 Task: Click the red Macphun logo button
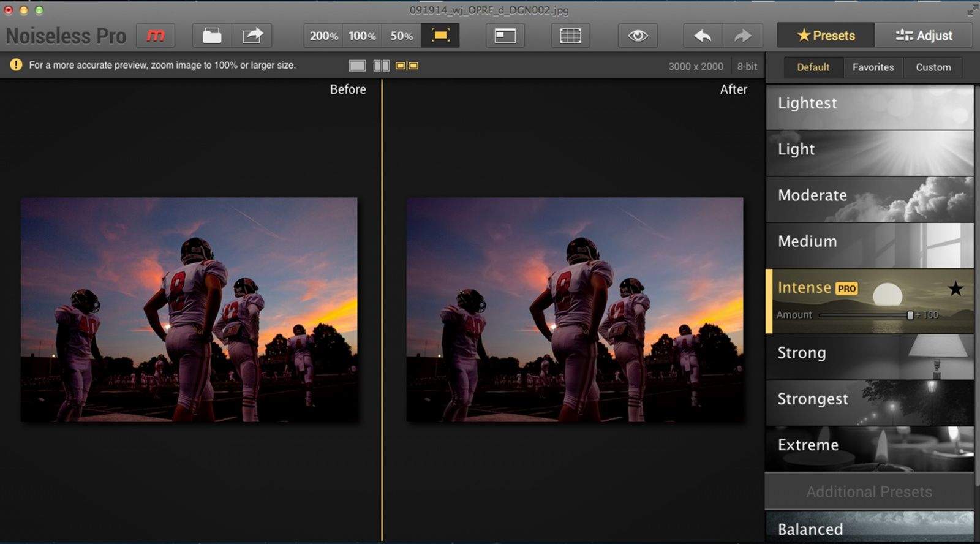point(155,36)
